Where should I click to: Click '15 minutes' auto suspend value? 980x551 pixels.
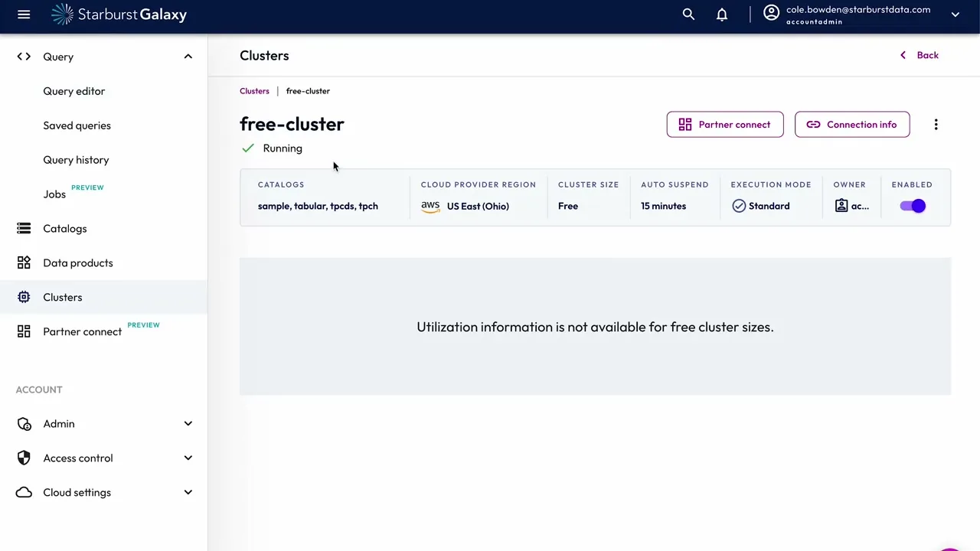click(664, 206)
